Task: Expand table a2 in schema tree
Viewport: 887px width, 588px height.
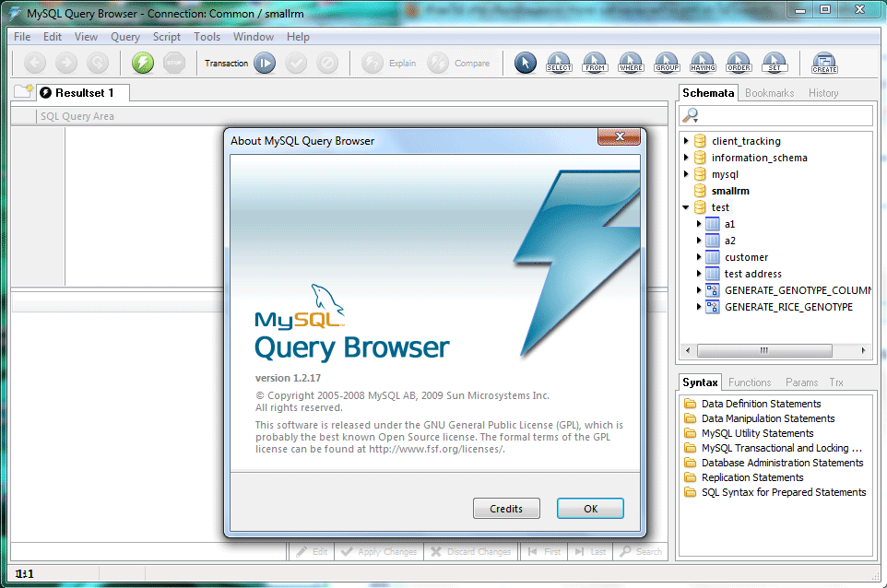Action: point(699,241)
